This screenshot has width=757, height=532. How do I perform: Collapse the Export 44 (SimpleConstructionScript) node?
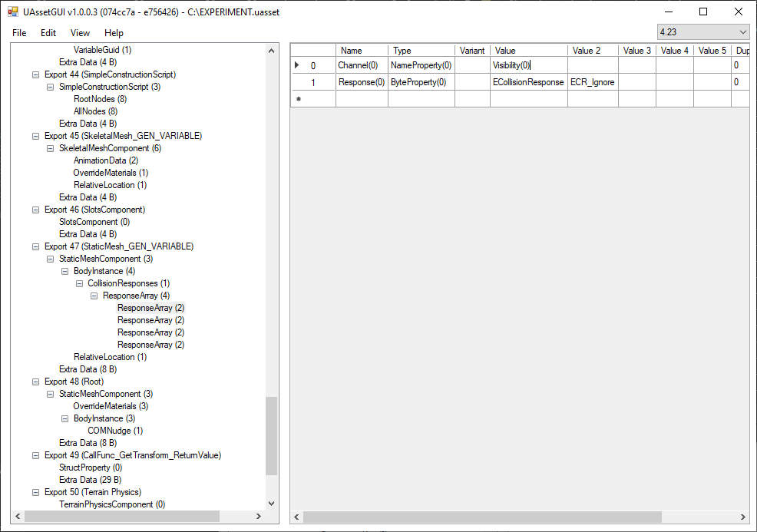click(36, 74)
